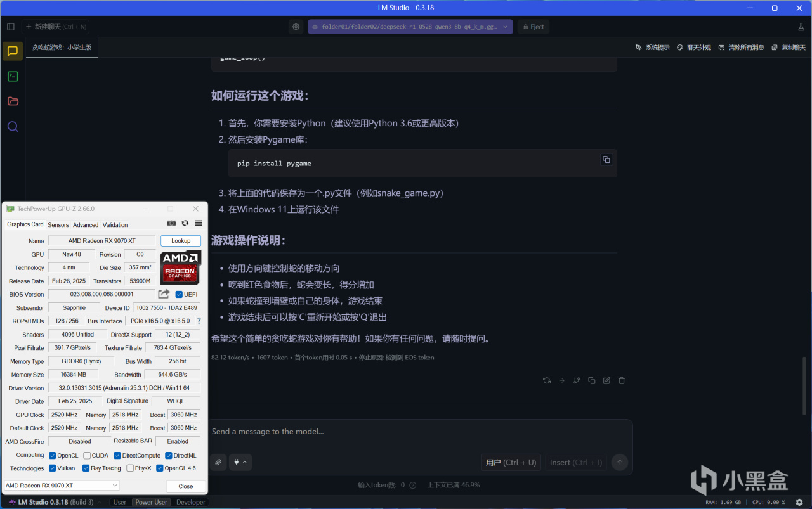Toggle the Ray Tracing checkbox
Viewport: 812px width, 509px height.
coord(86,468)
